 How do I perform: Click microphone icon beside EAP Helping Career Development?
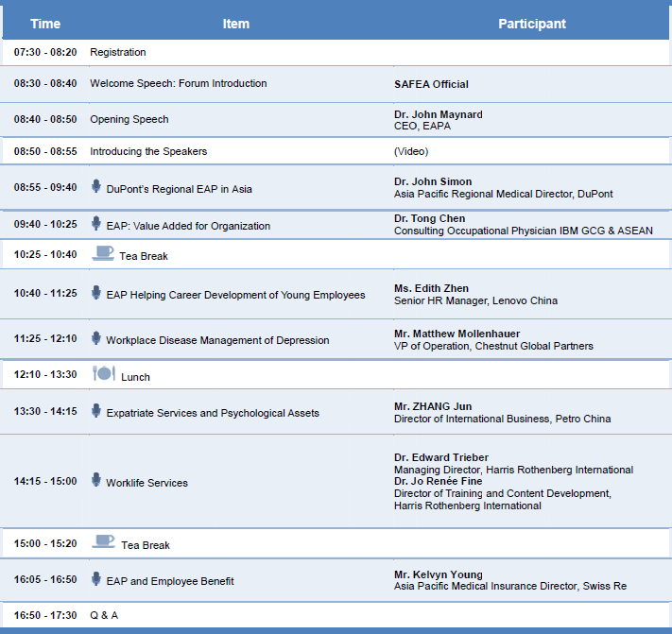96,293
